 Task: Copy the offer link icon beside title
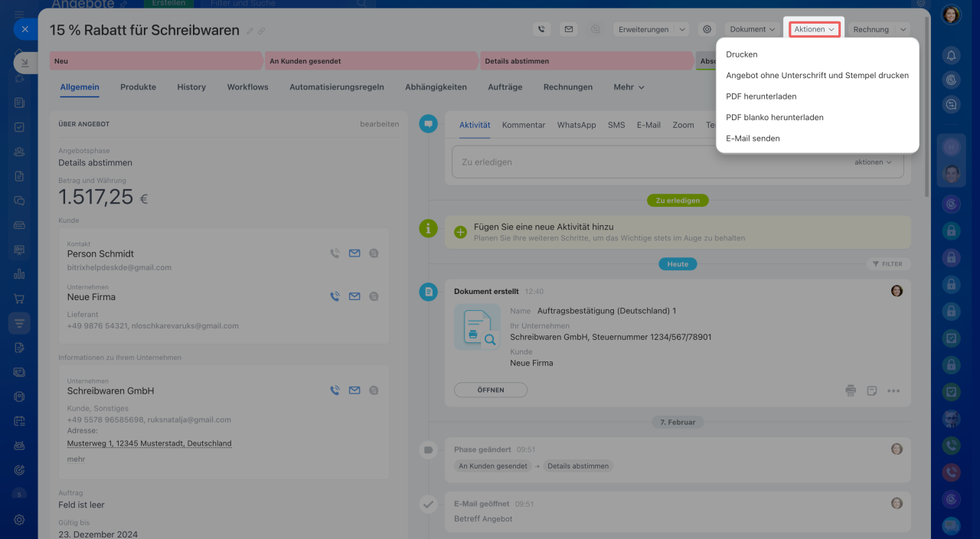pos(262,31)
